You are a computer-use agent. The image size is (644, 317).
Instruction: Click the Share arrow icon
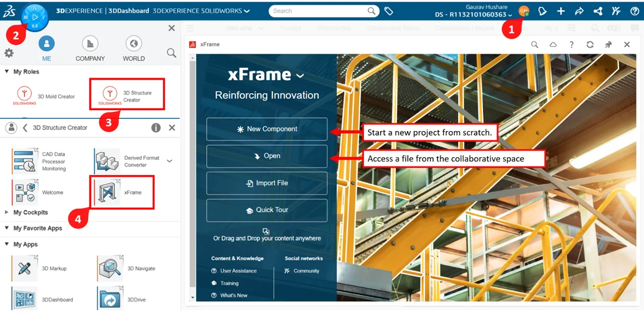(x=579, y=11)
